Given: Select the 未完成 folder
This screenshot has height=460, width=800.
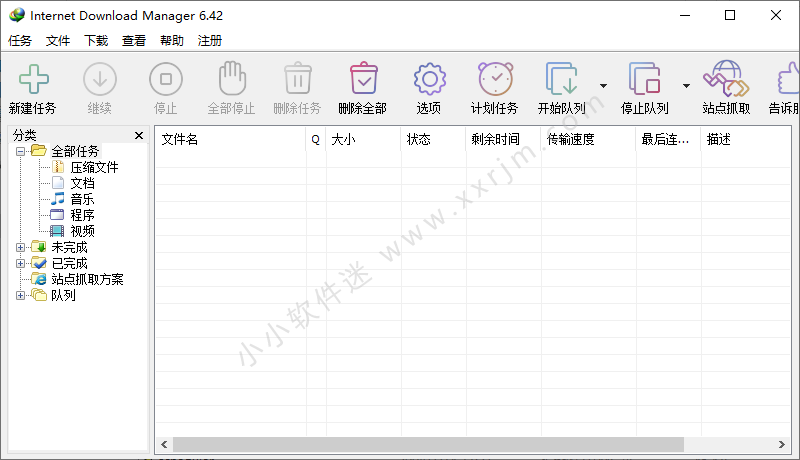Looking at the screenshot, I should click(x=69, y=247).
